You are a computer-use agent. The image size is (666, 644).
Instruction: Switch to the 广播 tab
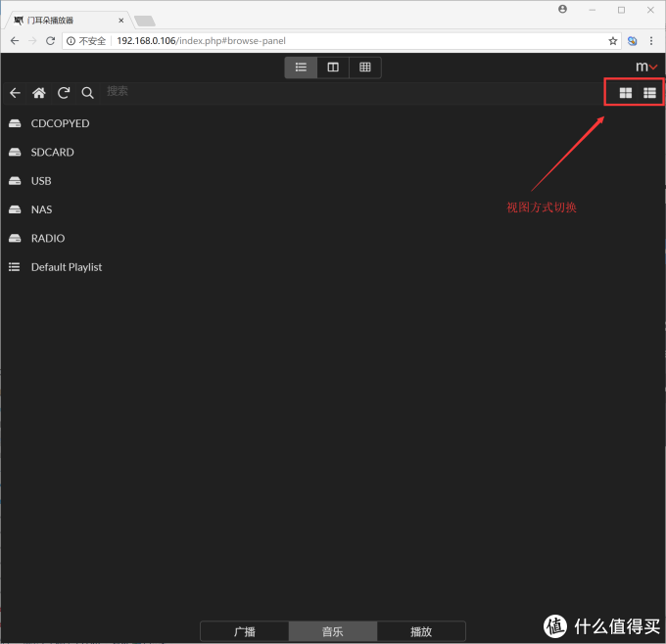click(x=245, y=631)
